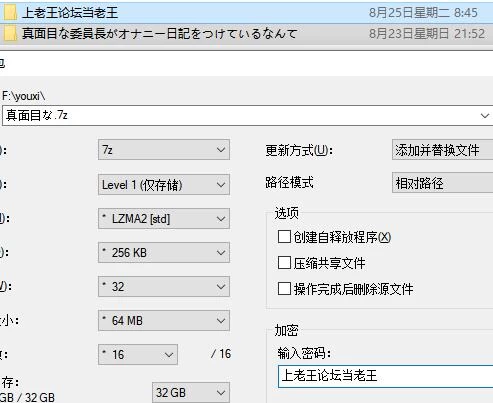The height and width of the screenshot is (403, 493).
Task: Click the F:\youxi\ path text
Action: (23, 96)
